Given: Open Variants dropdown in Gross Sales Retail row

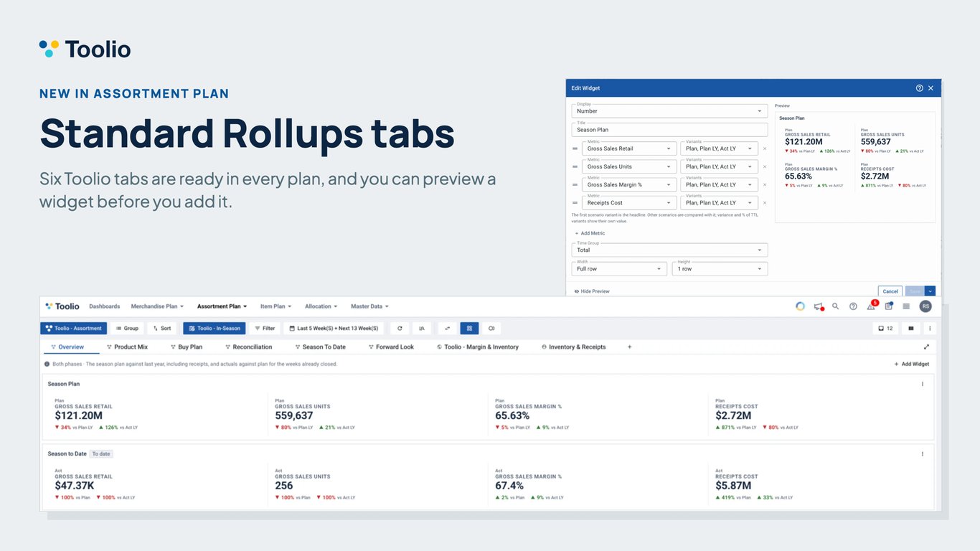Looking at the screenshot, I should [719, 149].
